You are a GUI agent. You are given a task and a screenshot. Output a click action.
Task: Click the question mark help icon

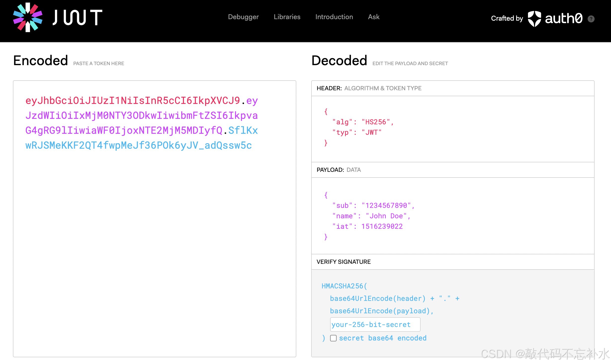(591, 19)
